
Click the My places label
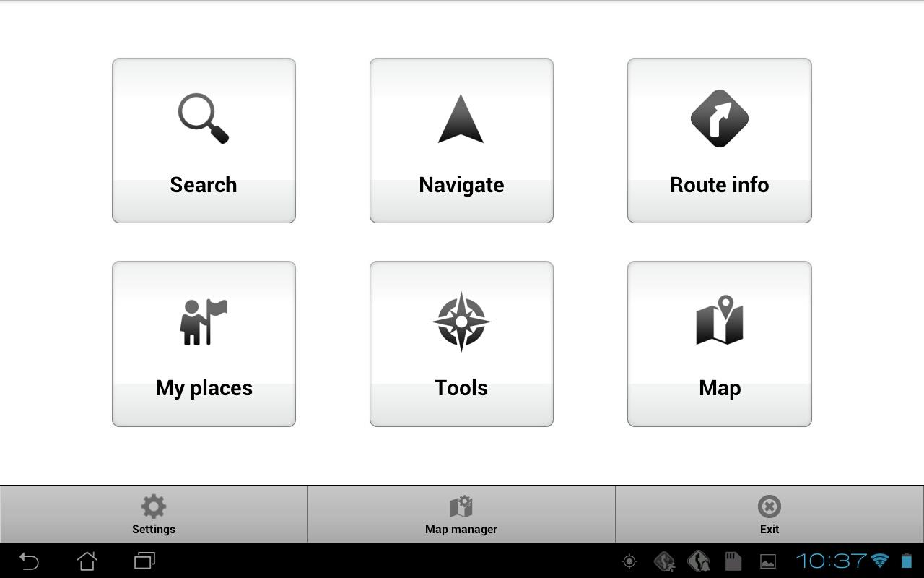tap(204, 388)
